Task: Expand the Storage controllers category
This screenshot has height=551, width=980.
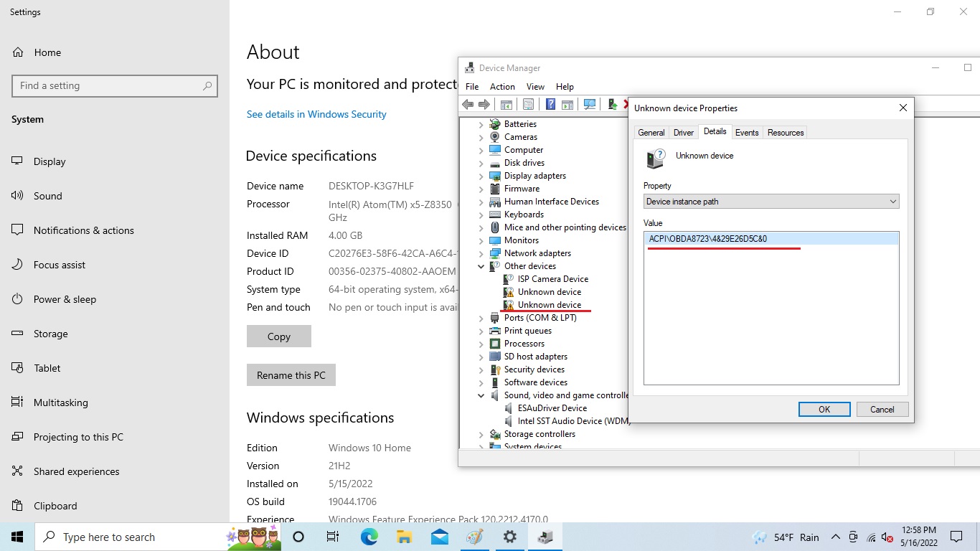Action: [481, 434]
